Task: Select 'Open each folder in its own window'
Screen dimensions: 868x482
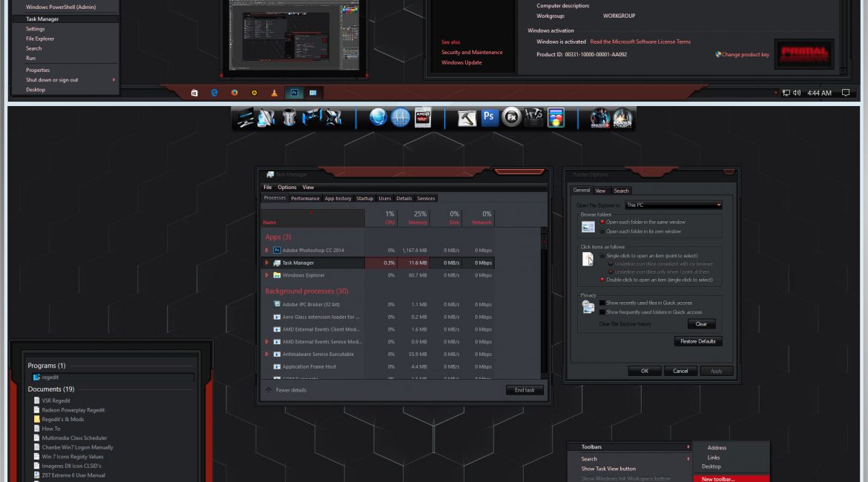Action: point(602,231)
